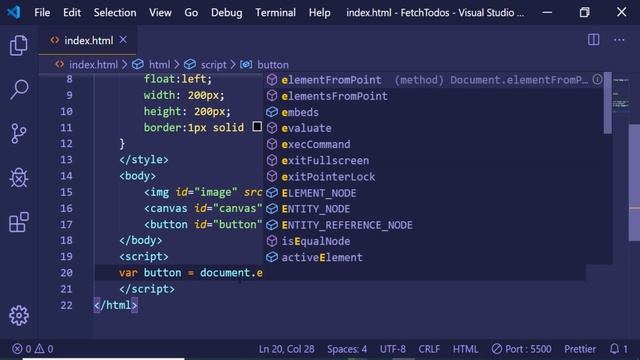This screenshot has height=360, width=640.
Task: Click UTF-8 encoding in status bar
Action: coord(393,349)
